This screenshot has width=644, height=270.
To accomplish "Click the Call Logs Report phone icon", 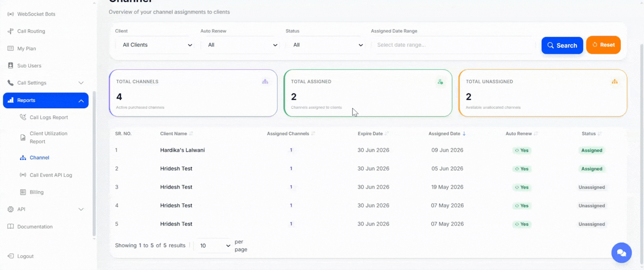I will pyautogui.click(x=23, y=117).
